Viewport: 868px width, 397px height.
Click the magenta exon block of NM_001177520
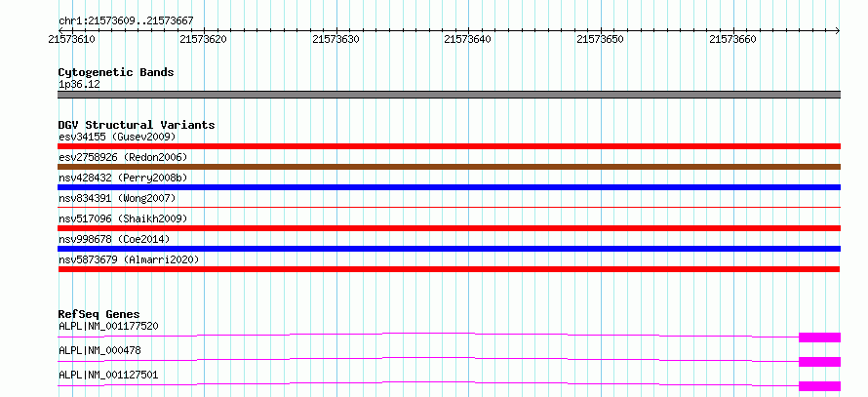[820, 337]
